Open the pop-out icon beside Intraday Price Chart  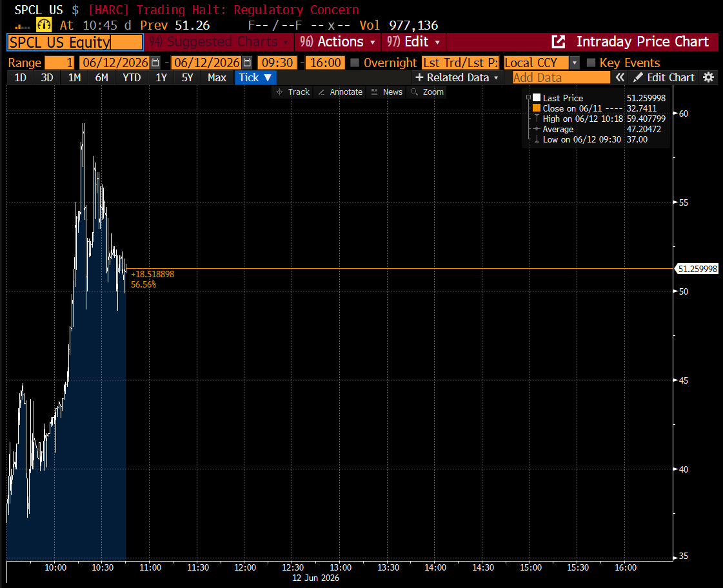pos(558,41)
